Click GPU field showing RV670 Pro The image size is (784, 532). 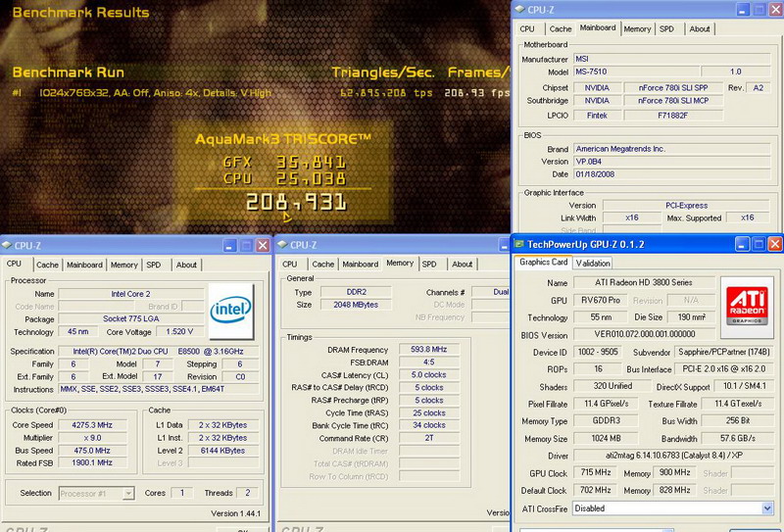(600, 301)
